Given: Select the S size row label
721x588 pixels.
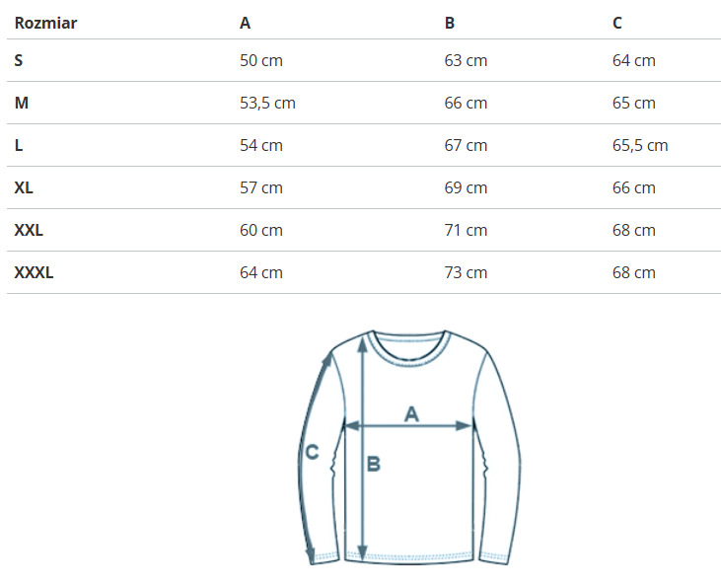Looking at the screenshot, I should [19, 60].
